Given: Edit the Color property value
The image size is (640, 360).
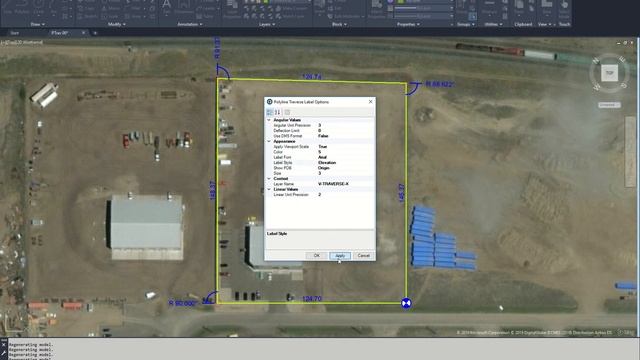Looking at the screenshot, I should [345, 152].
